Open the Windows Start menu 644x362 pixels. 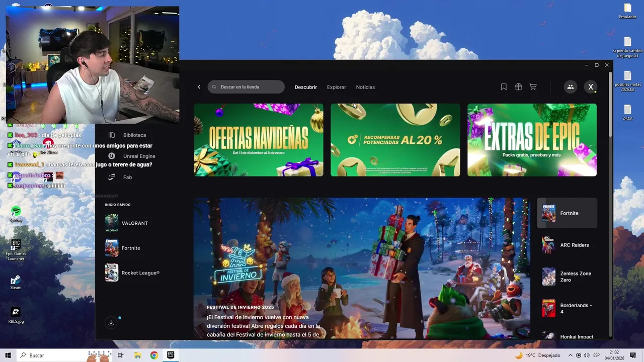pyautogui.click(x=8, y=355)
